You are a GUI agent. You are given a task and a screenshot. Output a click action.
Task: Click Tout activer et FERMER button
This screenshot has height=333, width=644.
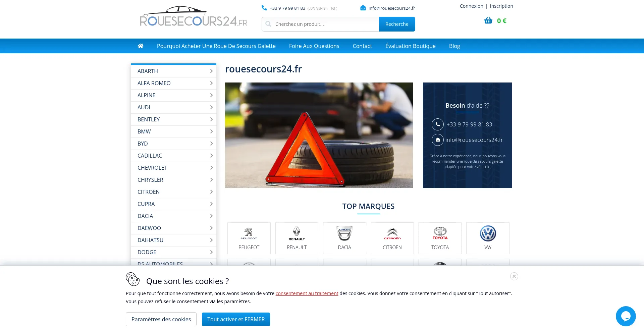click(x=236, y=319)
